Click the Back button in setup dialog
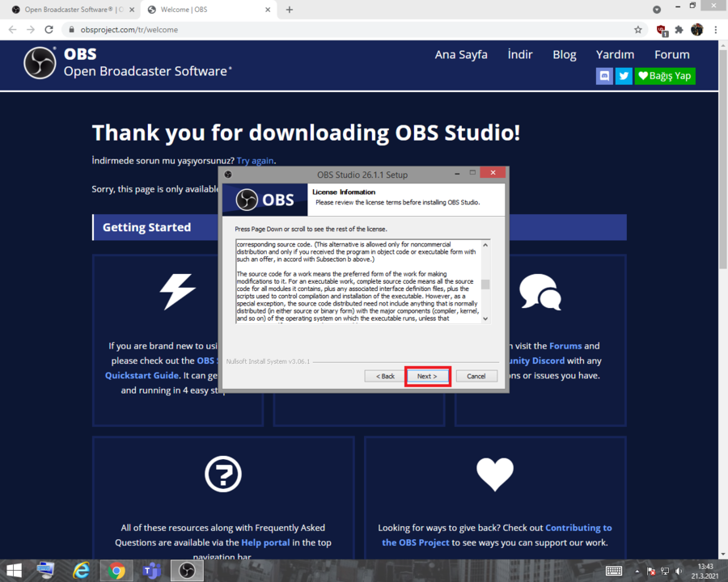 tap(385, 376)
